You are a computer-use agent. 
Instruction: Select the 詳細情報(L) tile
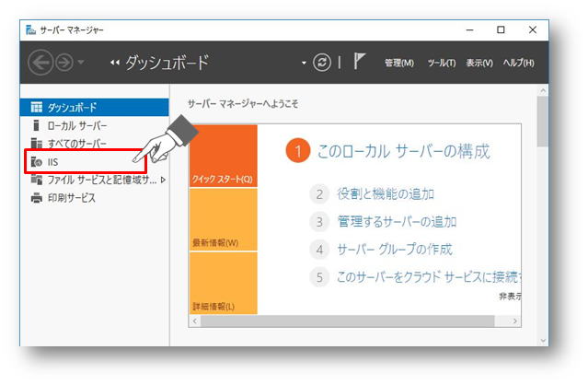tap(224, 283)
